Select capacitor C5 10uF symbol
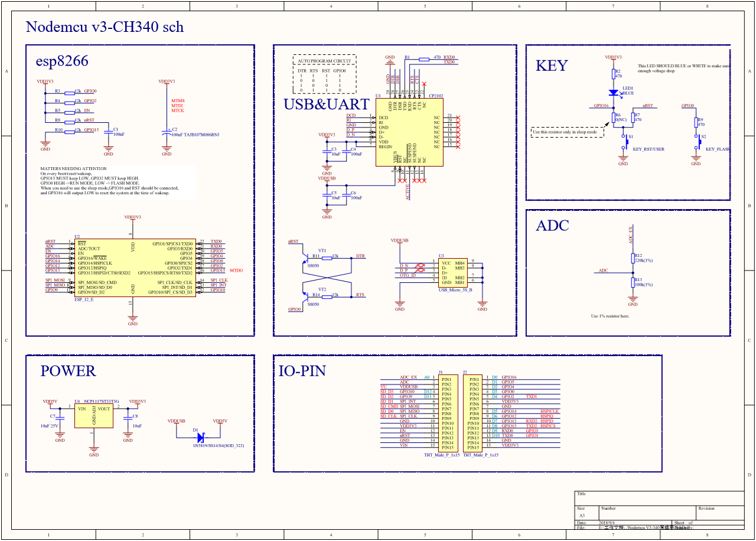Viewport: 756px width, 541px height. (x=327, y=194)
